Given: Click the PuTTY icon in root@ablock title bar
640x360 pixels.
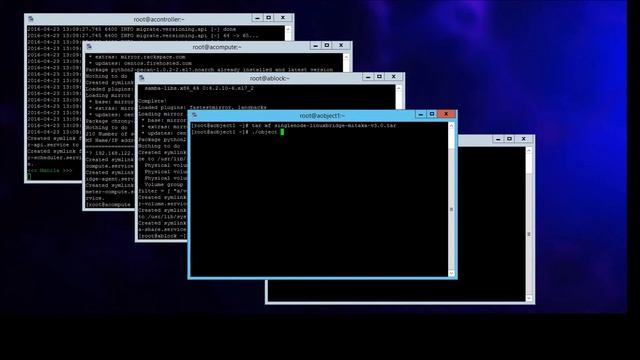Looking at the screenshot, I should [142, 78].
